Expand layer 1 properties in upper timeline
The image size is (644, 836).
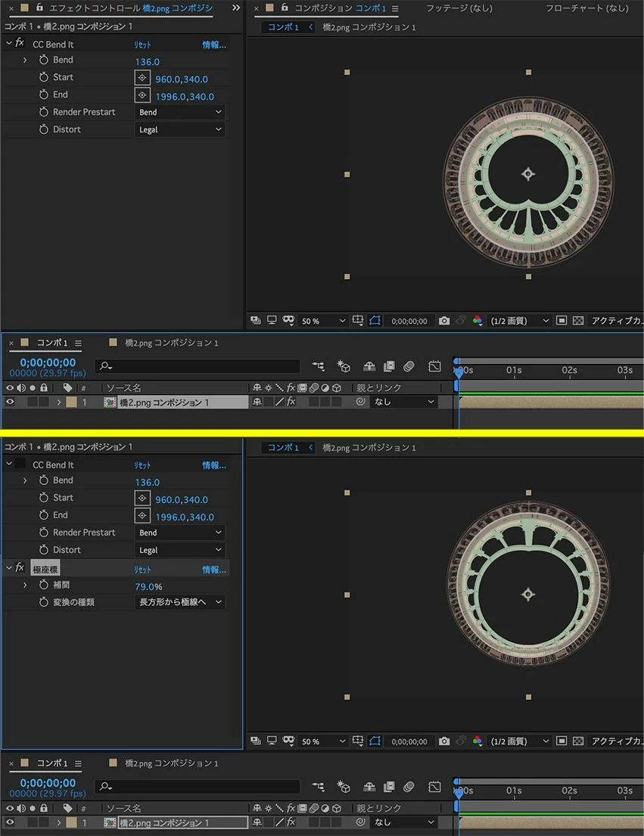58,402
